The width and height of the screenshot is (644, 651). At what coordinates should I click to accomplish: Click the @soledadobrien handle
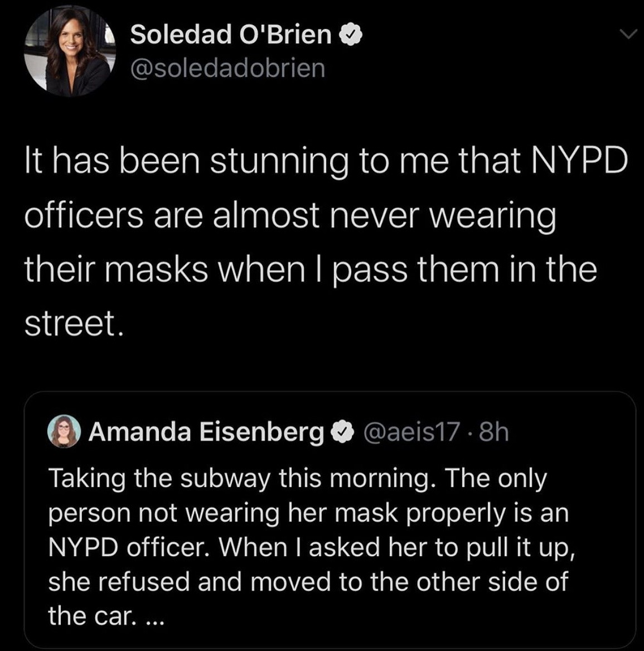tap(227, 68)
